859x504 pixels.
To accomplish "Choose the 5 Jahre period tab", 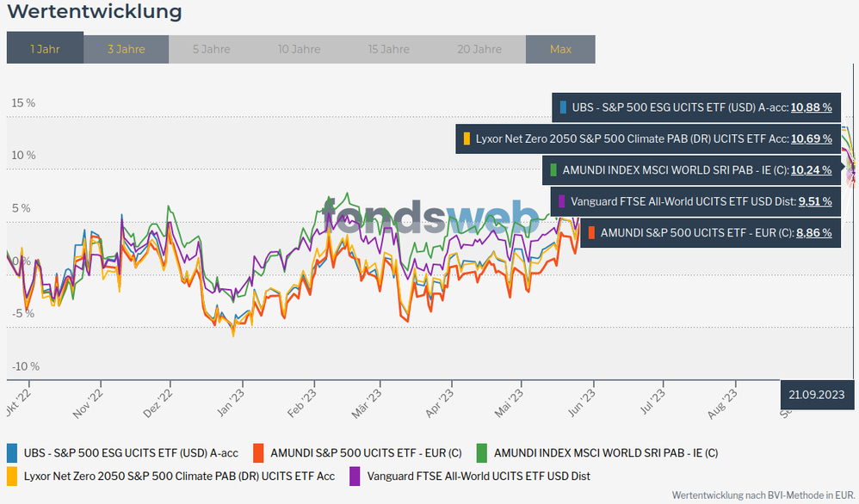I will tap(211, 49).
